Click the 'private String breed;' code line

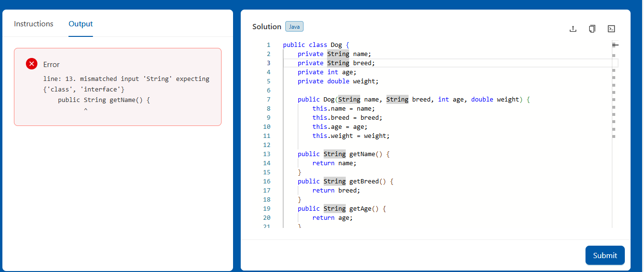(x=336, y=63)
